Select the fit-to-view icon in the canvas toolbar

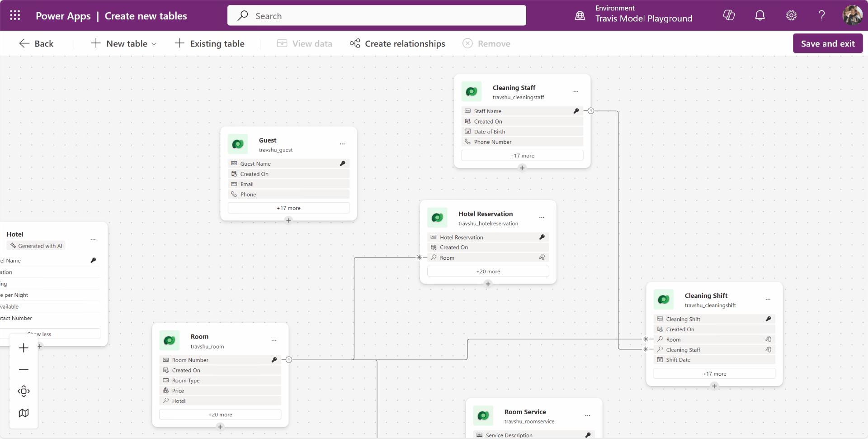24,391
